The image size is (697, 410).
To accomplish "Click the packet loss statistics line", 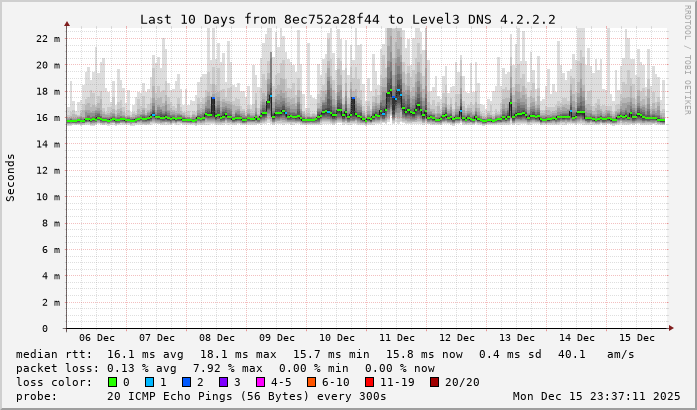I will (226, 367).
